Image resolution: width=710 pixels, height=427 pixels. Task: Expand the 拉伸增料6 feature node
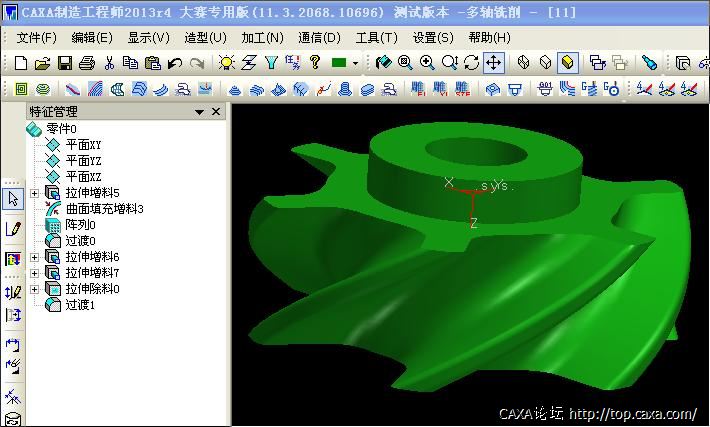pos(34,257)
